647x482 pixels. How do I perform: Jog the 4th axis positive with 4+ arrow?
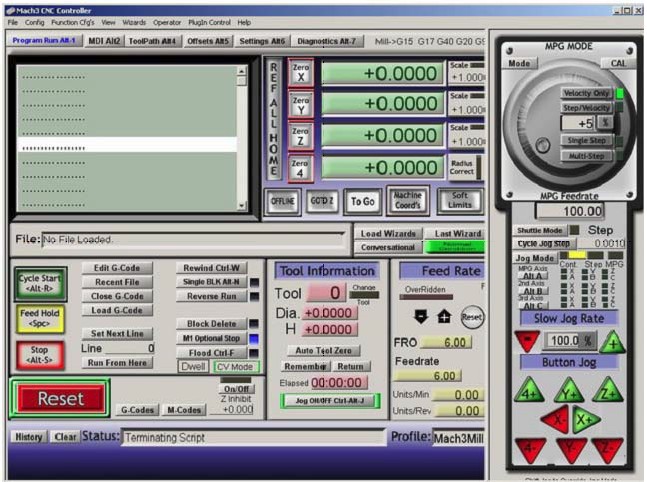pos(529,390)
